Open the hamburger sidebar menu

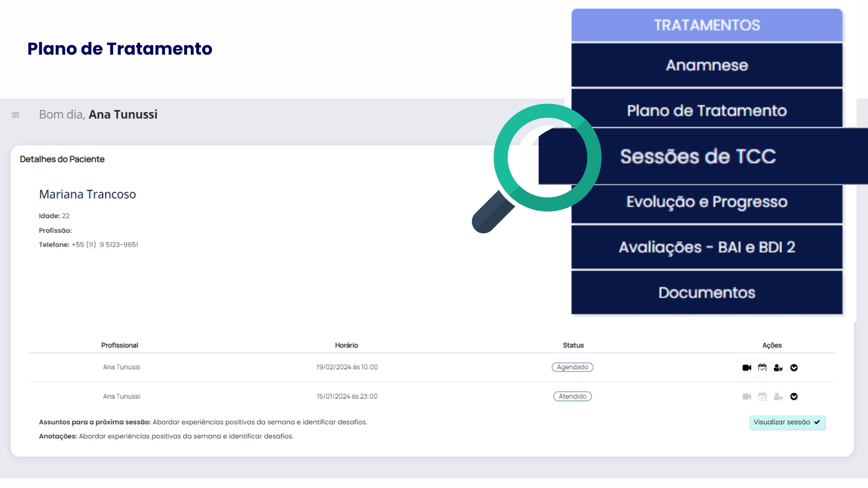coord(15,115)
